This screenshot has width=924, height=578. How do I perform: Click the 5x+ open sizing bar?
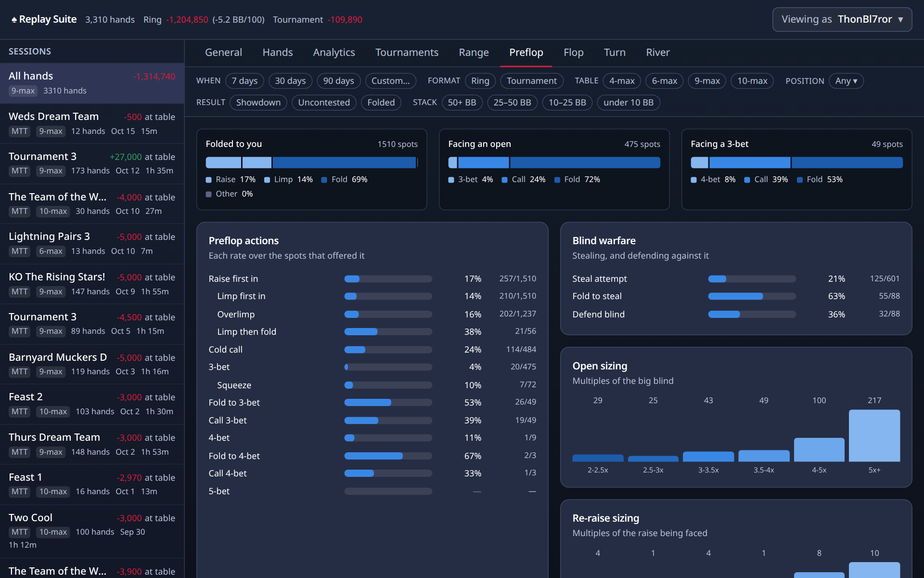coord(874,435)
